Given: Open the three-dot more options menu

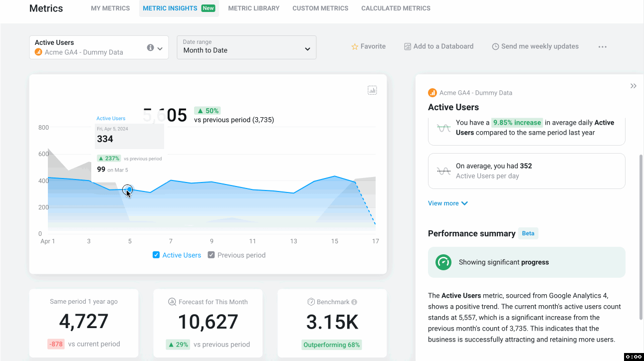Looking at the screenshot, I should (x=603, y=47).
